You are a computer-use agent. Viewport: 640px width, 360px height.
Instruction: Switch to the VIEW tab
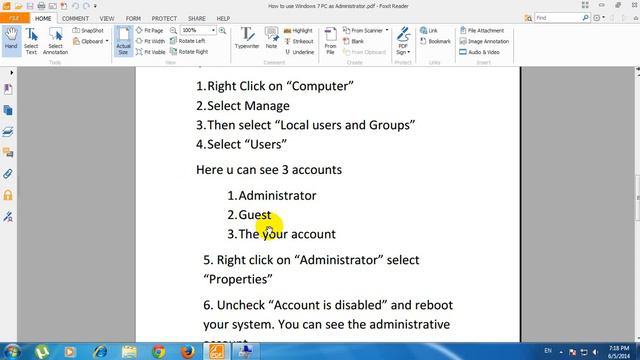[x=107, y=18]
